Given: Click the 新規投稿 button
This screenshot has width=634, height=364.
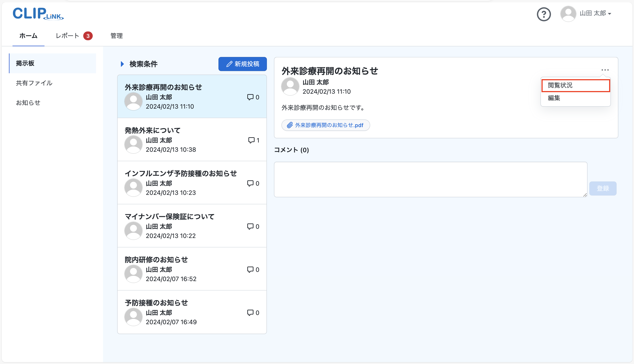Looking at the screenshot, I should point(242,64).
